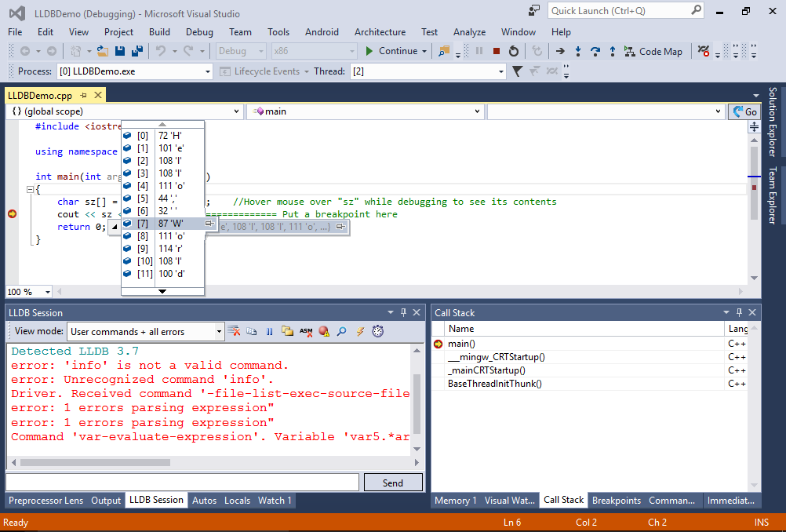Click the red ball warning icon
This screenshot has height=532, width=786.
[x=324, y=331]
